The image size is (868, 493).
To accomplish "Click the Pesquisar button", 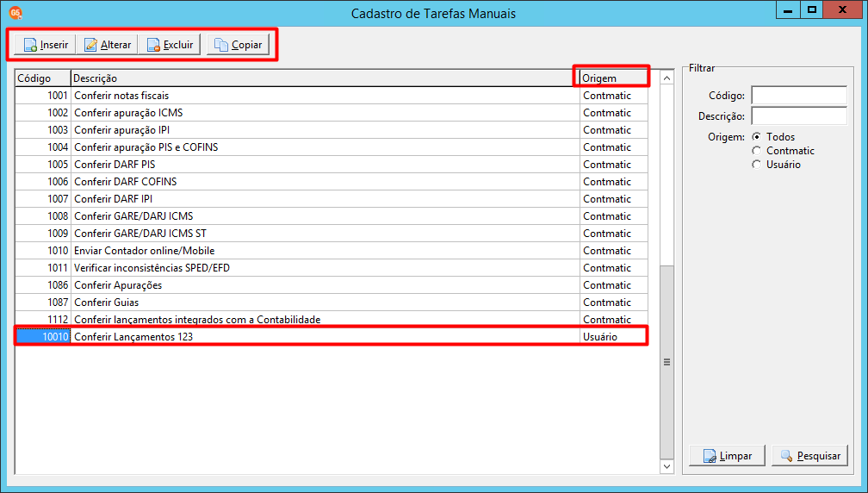I will click(809, 456).
